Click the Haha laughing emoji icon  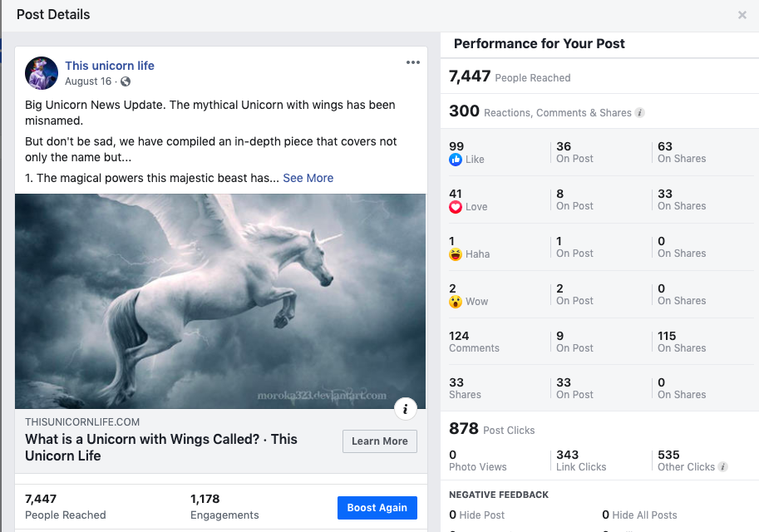click(456, 254)
